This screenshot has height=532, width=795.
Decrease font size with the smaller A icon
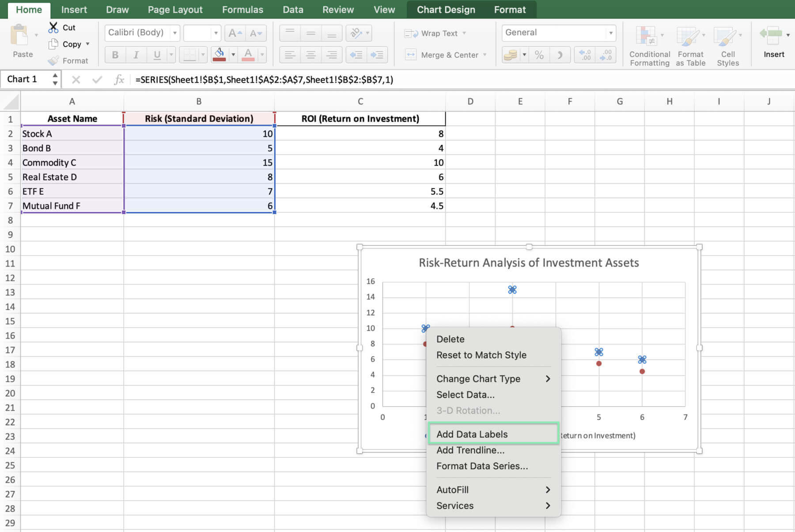[x=256, y=33]
